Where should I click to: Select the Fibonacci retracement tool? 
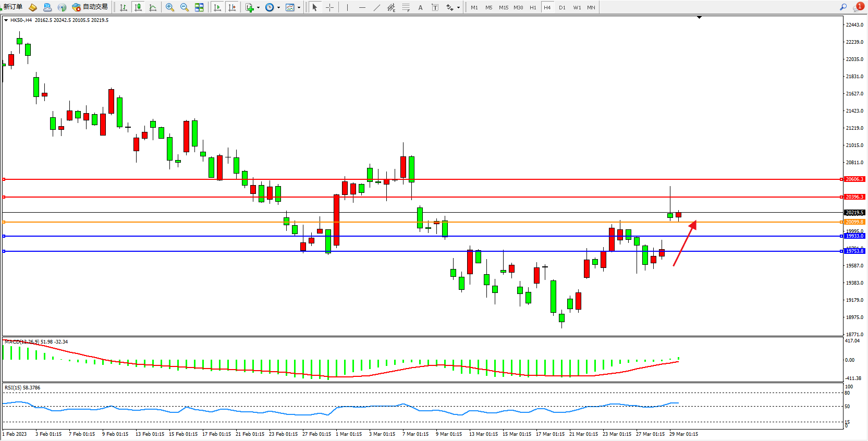tap(406, 7)
